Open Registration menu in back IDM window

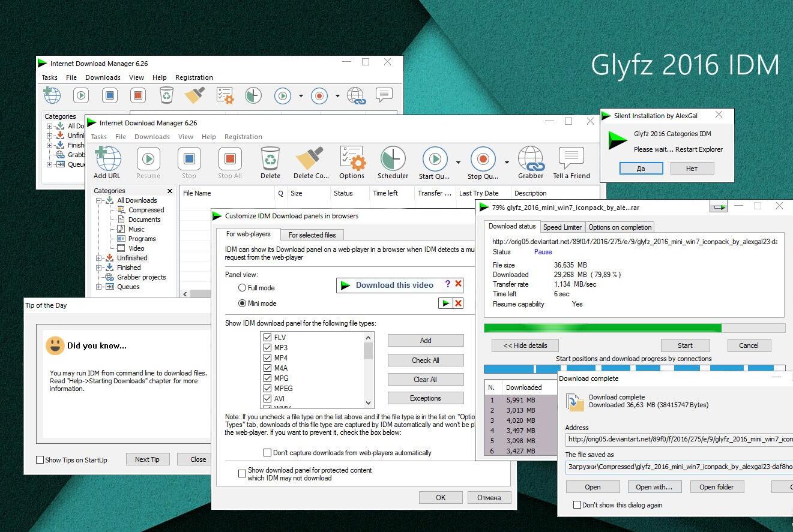click(194, 77)
